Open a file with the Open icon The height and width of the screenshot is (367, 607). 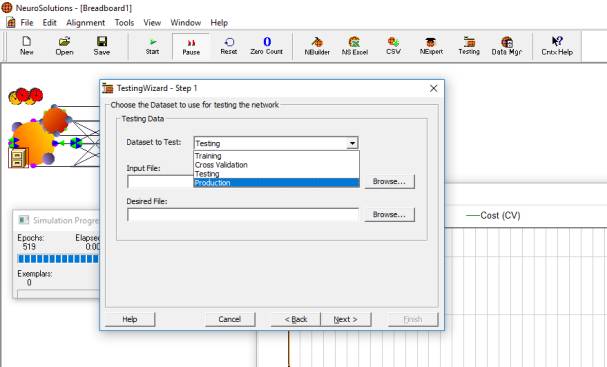(64, 46)
